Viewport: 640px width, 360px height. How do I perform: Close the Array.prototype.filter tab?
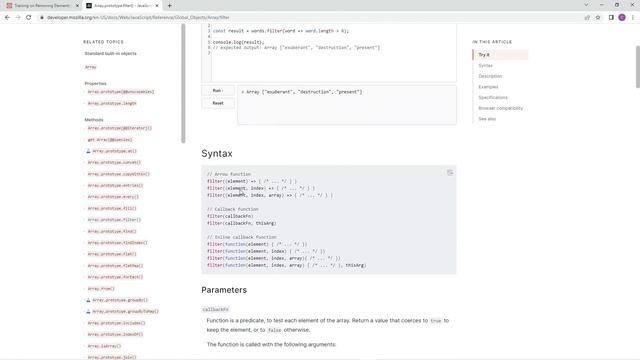pyautogui.click(x=157, y=6)
